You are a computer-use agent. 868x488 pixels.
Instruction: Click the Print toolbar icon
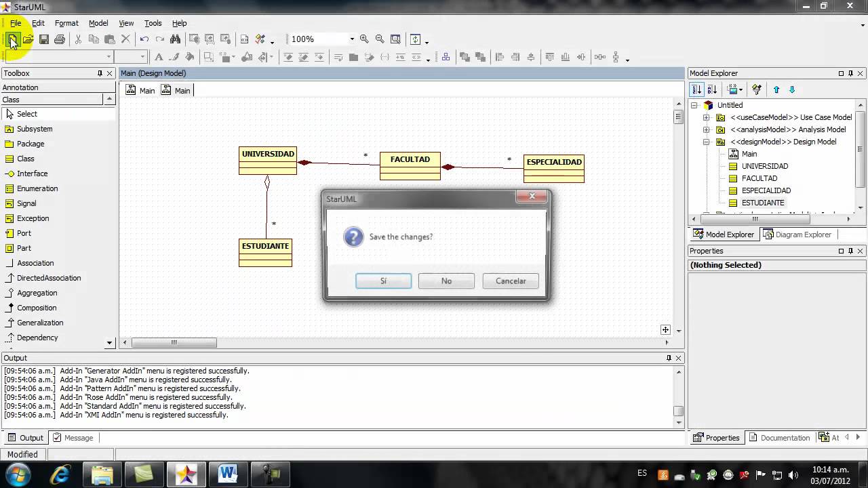(x=60, y=39)
